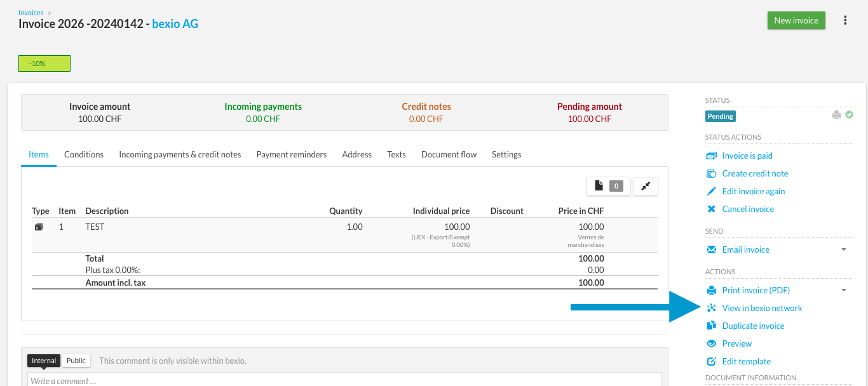The width and height of the screenshot is (868, 386).
Task: Click the printer status icon
Action: tap(837, 116)
